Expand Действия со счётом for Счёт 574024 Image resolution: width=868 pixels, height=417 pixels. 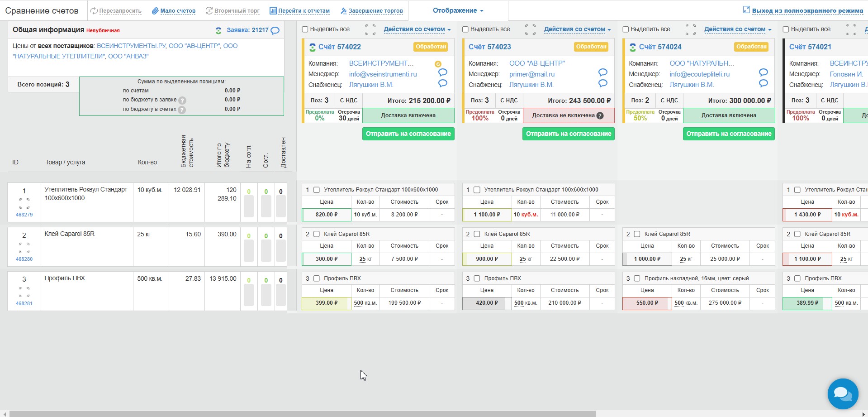pos(737,29)
